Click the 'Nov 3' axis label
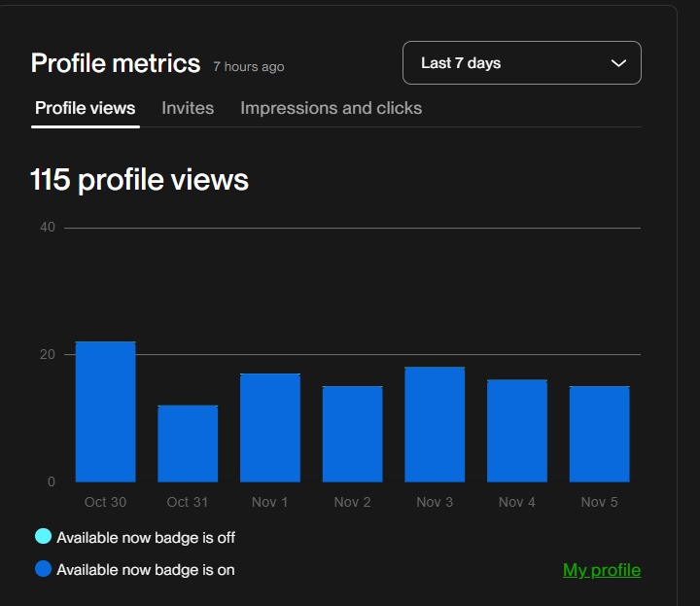This screenshot has height=606, width=700. click(435, 502)
